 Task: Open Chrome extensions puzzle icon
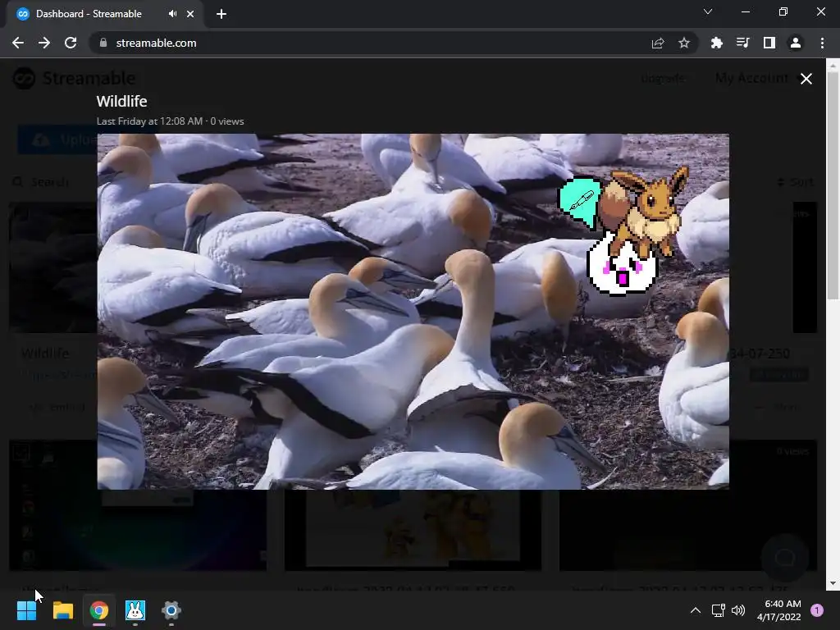pos(716,43)
